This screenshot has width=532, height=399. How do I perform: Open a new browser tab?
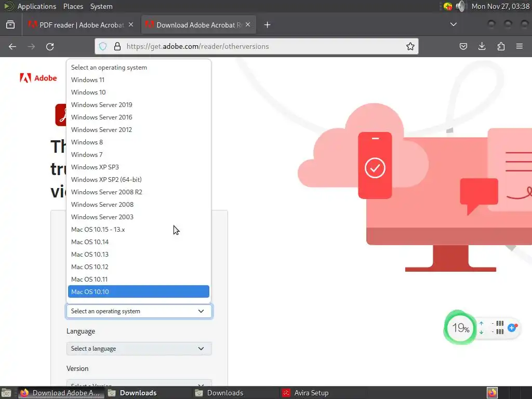tap(268, 25)
